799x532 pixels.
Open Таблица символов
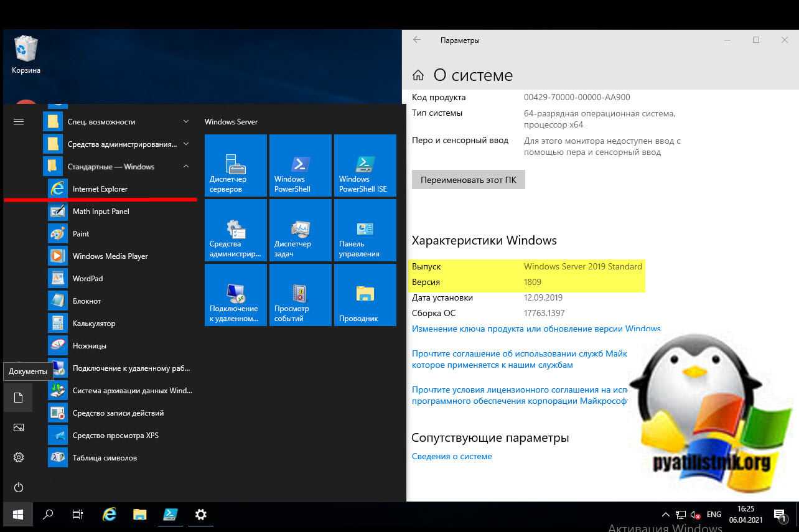pyautogui.click(x=120, y=457)
